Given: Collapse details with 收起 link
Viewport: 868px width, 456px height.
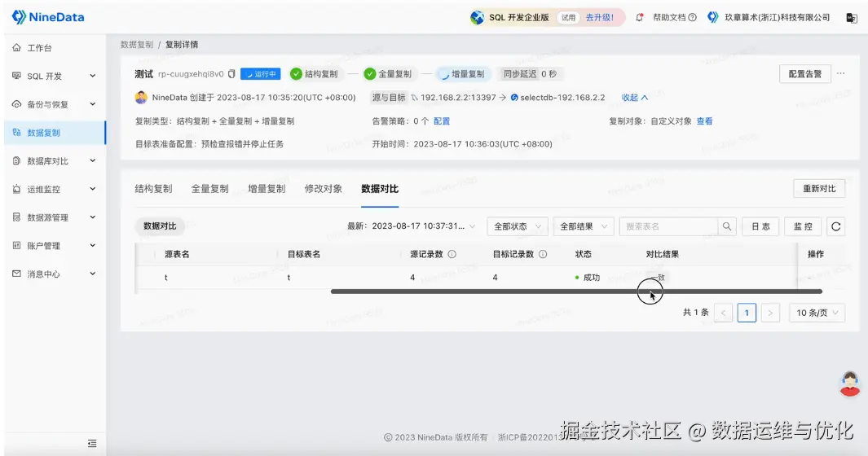Looking at the screenshot, I should coord(634,98).
